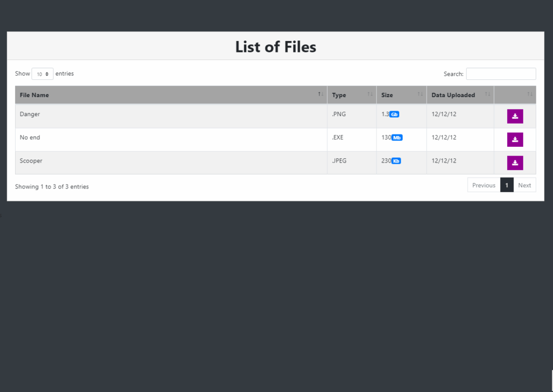This screenshot has width=553, height=392.
Task: Select the Danger file name cell
Action: coord(30,114)
